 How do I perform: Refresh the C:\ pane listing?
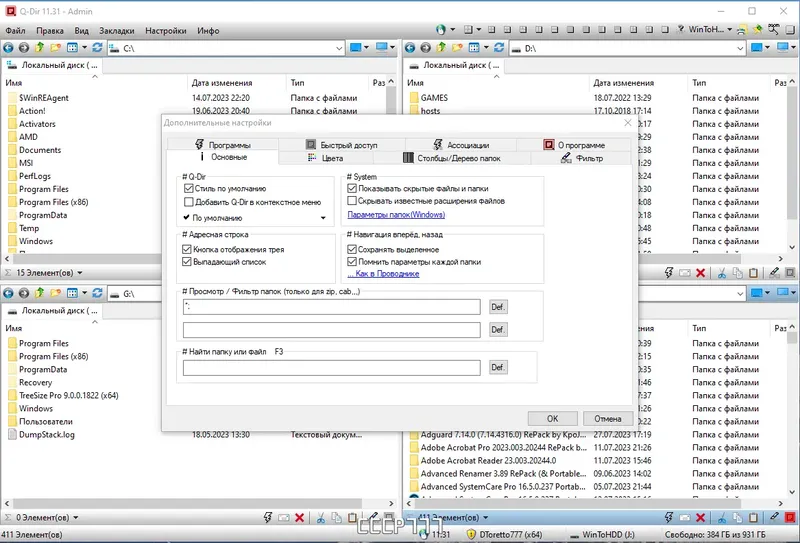[97, 48]
